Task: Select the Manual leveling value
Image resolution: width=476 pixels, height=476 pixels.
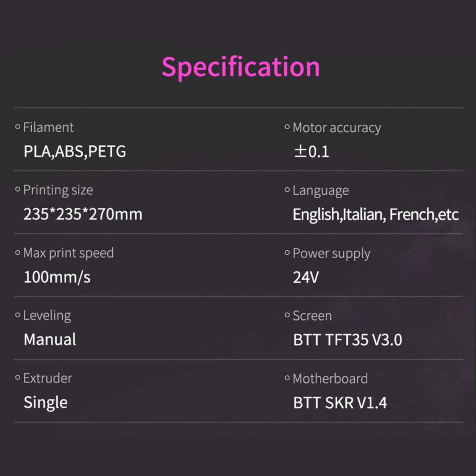Action: click(50, 340)
